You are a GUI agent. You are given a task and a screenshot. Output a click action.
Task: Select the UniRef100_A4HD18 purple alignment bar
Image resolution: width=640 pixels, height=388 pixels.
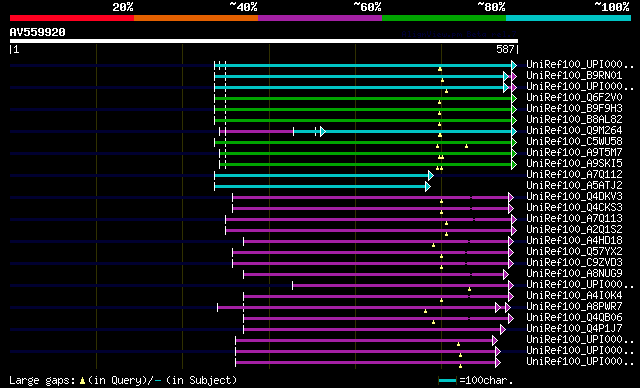tap(376, 242)
